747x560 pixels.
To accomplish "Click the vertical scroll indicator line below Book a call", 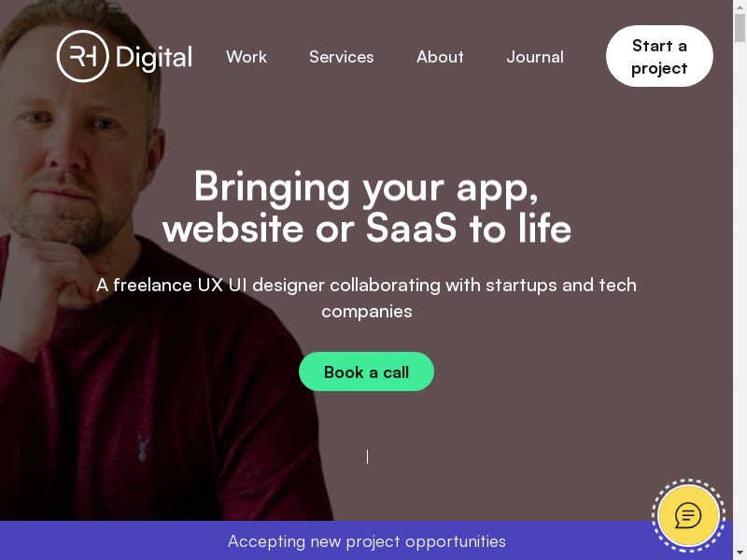I will tap(367, 456).
